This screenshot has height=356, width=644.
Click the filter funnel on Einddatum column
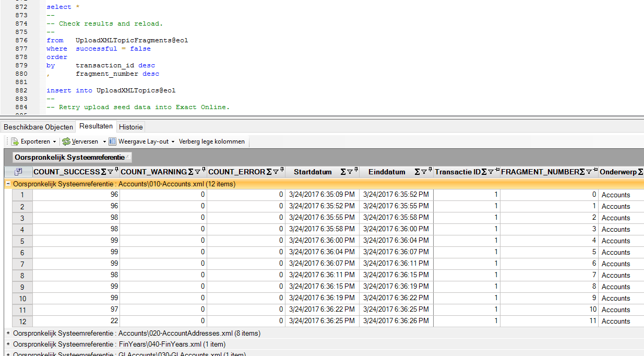coord(424,172)
